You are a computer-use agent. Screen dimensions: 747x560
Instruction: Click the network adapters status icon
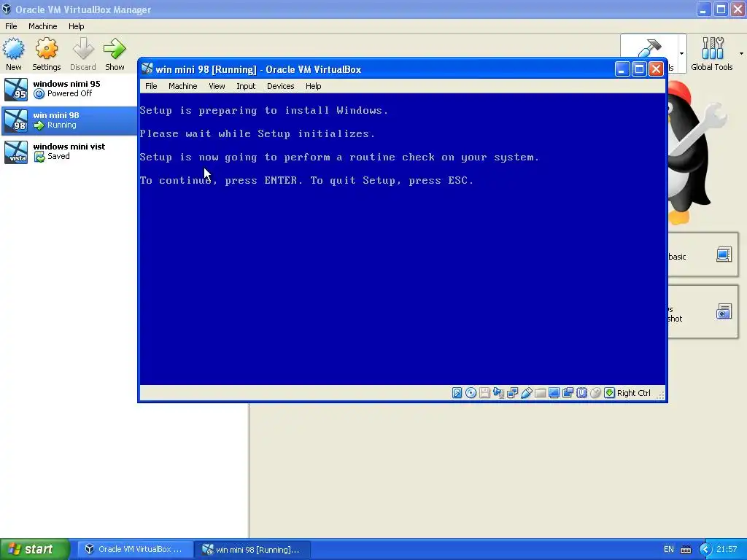(512, 393)
